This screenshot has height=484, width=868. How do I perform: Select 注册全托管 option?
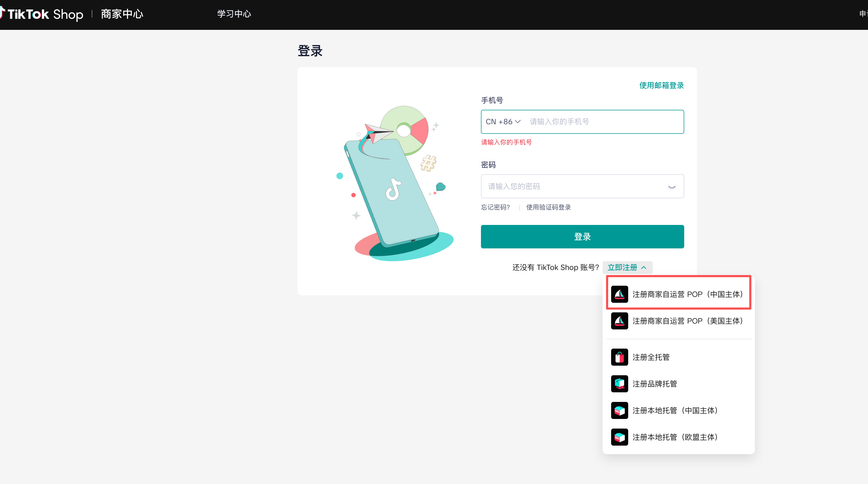678,357
